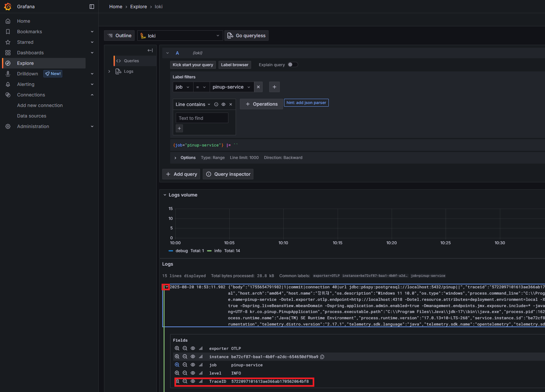Open the job label dropdown
Image resolution: width=545 pixels, height=392 pixels.
click(x=183, y=87)
